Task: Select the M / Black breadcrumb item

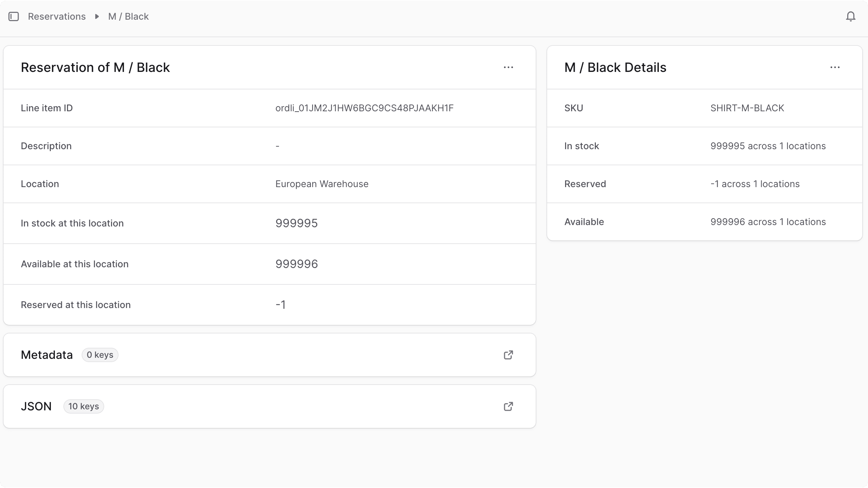Action: coord(128,16)
